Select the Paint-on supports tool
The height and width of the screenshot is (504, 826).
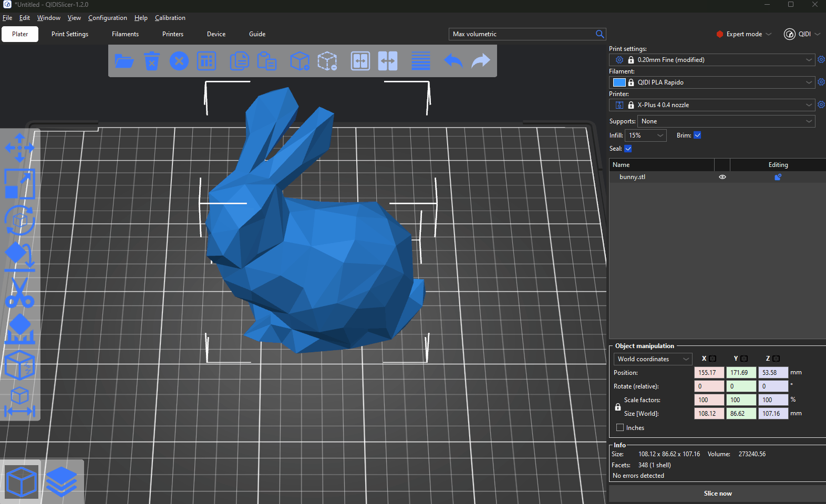tap(20, 329)
